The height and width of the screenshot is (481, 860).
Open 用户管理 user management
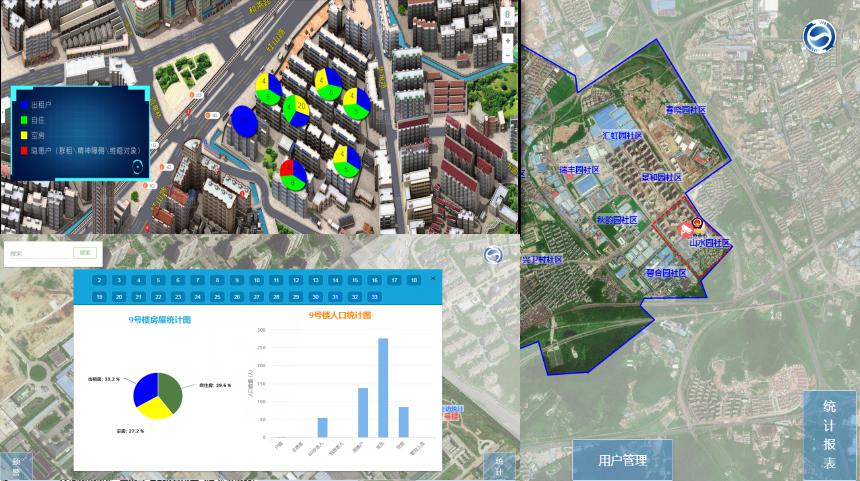[x=622, y=460]
